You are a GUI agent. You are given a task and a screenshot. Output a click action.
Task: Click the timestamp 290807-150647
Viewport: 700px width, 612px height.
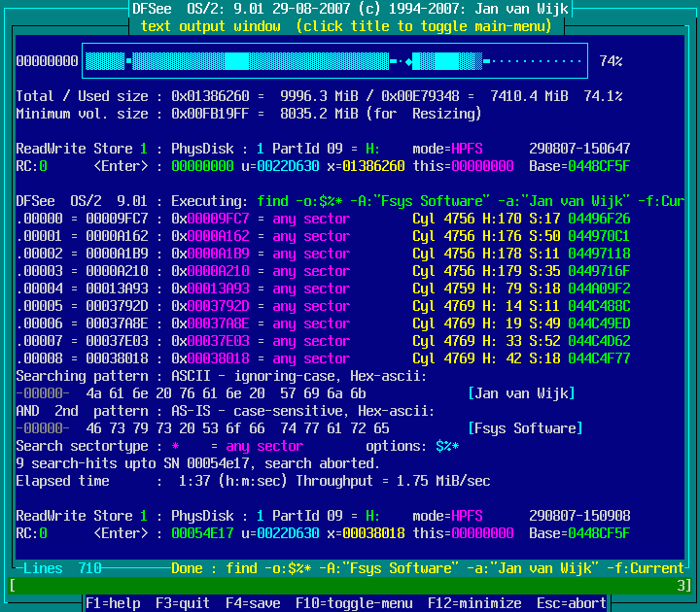579,149
